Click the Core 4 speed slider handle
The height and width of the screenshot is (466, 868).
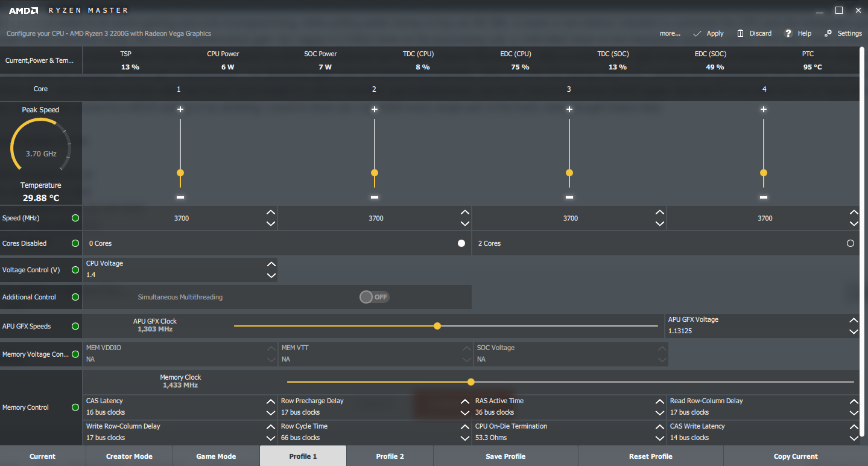764,173
